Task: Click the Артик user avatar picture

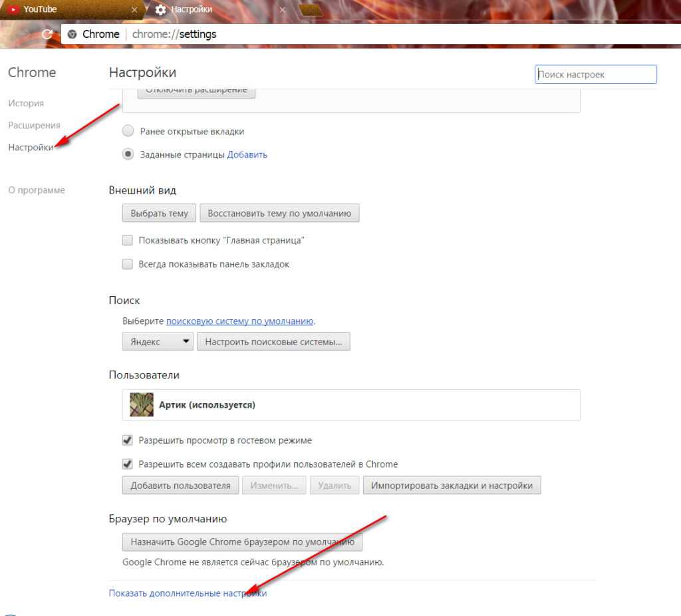Action: point(141,404)
